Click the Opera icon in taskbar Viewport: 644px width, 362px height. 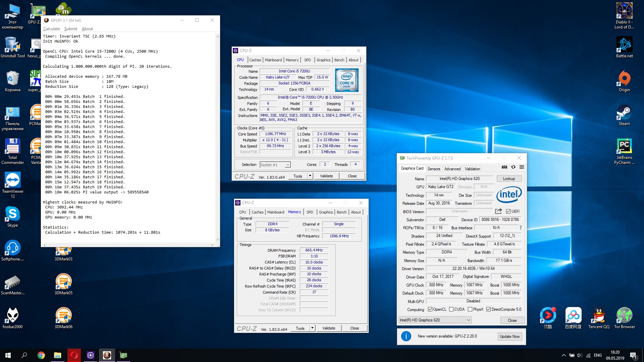(x=74, y=355)
